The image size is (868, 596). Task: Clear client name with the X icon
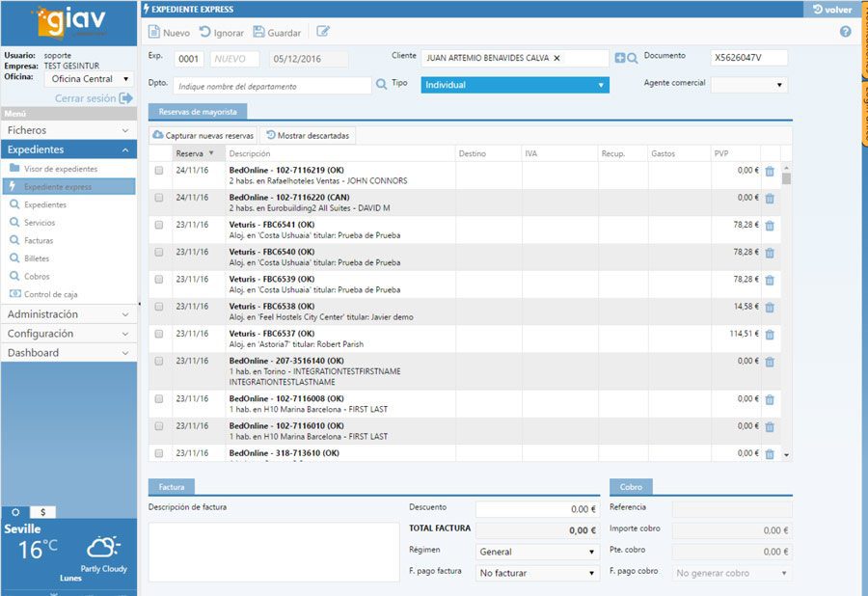coord(556,58)
